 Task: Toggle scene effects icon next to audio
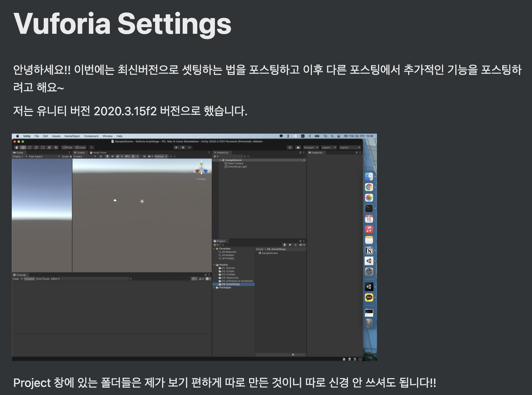118,156
